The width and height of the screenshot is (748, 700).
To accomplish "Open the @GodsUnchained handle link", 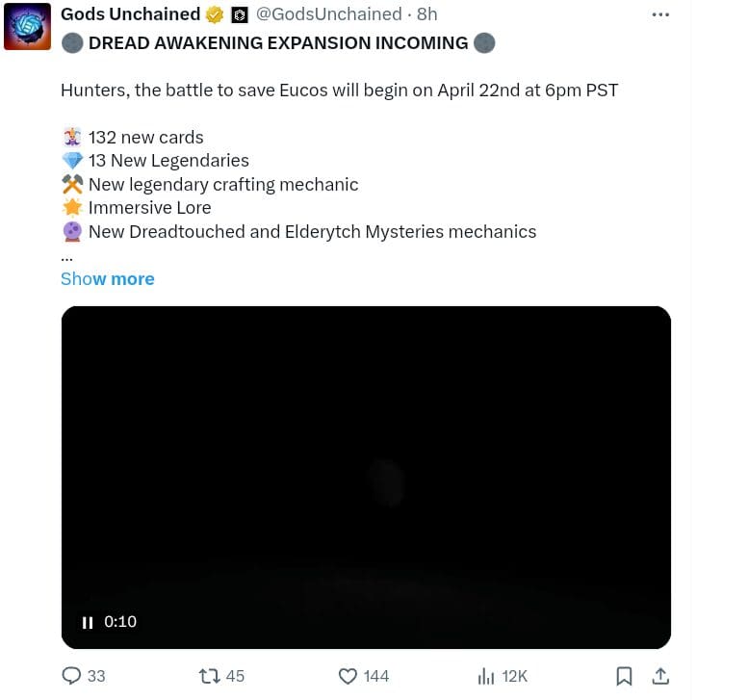I will coord(329,13).
